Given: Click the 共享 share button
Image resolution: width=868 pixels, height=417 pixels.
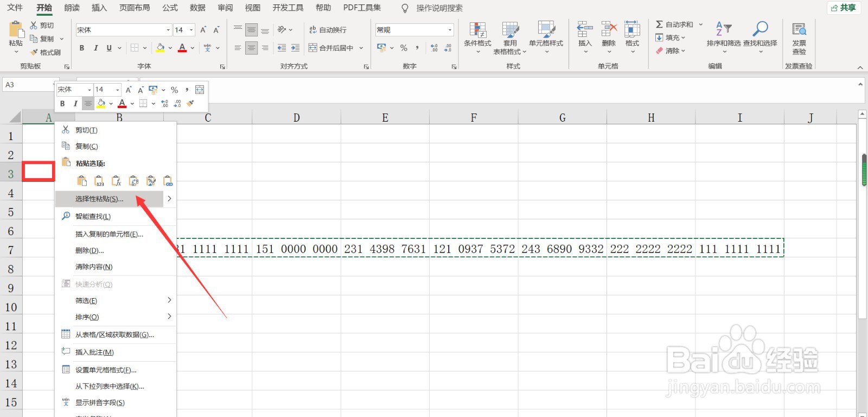Looking at the screenshot, I should (x=844, y=8).
